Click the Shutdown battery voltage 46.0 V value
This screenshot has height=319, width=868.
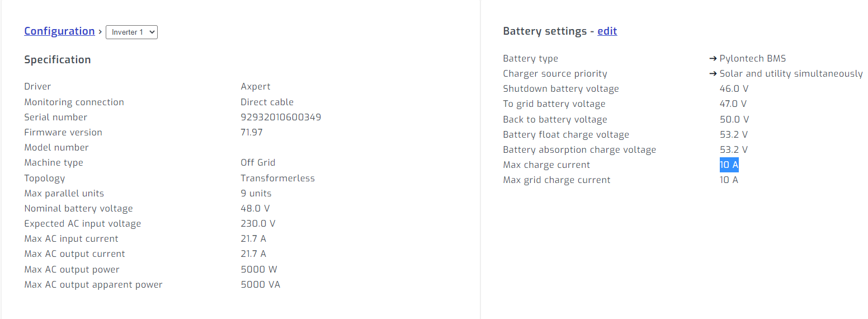[x=734, y=89]
